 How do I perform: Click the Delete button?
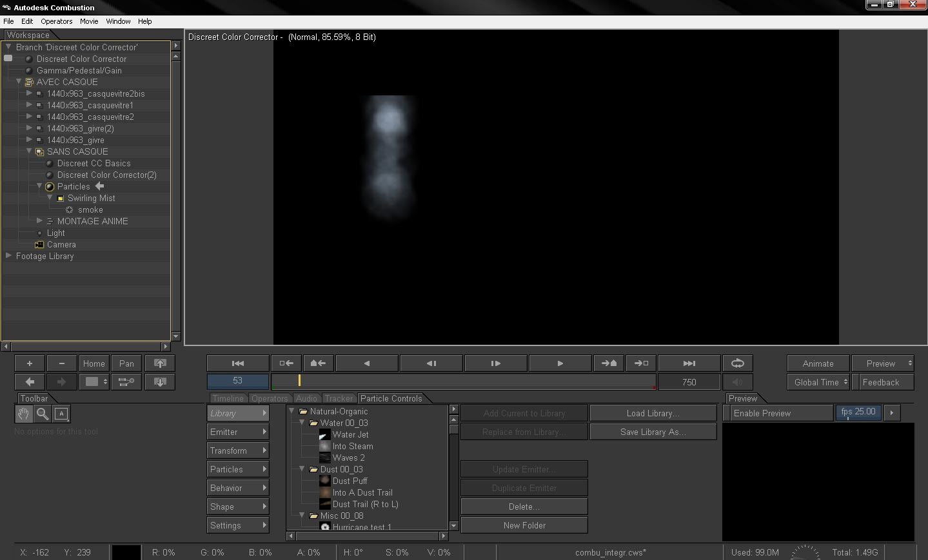coord(524,507)
